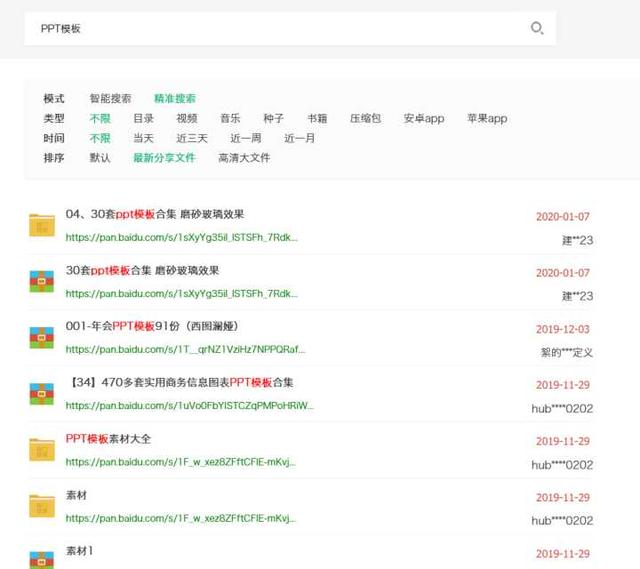Open baidu pan link under 001-年会PPT模板91份

tap(185, 349)
